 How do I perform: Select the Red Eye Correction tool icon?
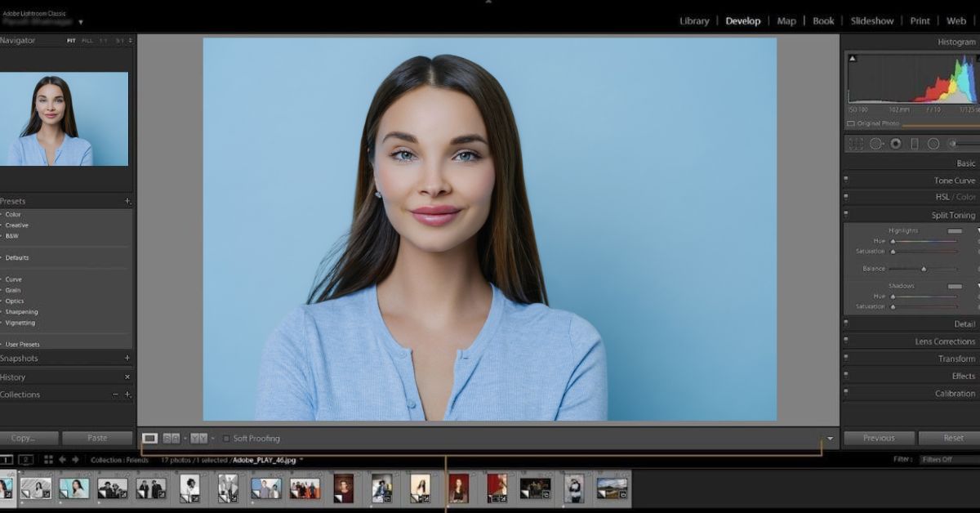(x=896, y=144)
